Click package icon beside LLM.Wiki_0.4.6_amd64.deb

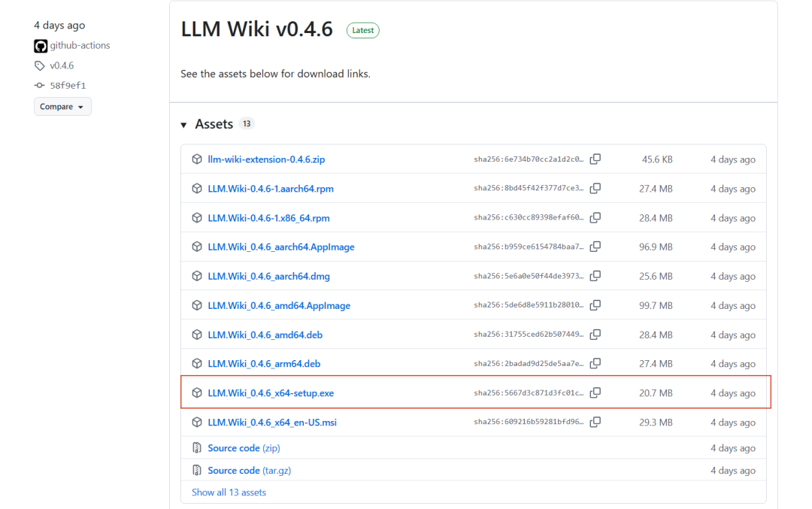pos(197,335)
